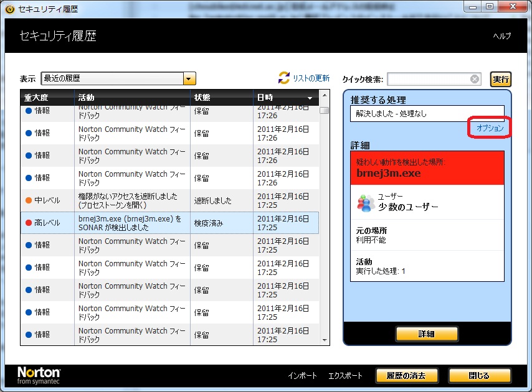The height and width of the screenshot is (392, 532).
Task: Click the オプション link
Action: pos(490,128)
